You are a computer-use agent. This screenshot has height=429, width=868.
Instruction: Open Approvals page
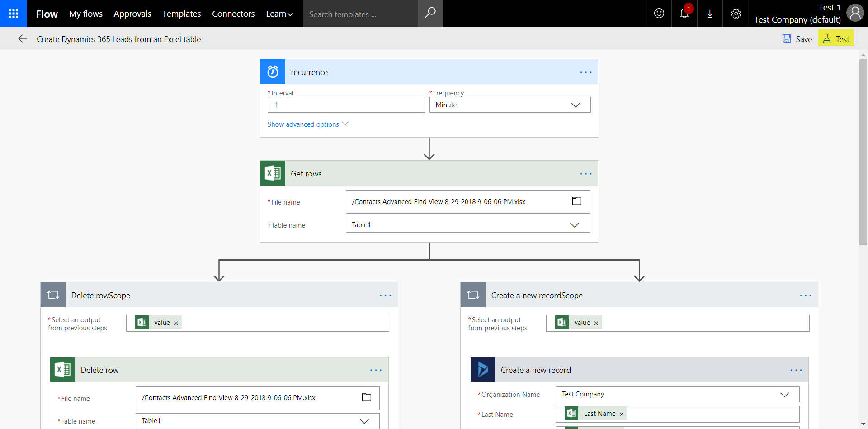[132, 14]
